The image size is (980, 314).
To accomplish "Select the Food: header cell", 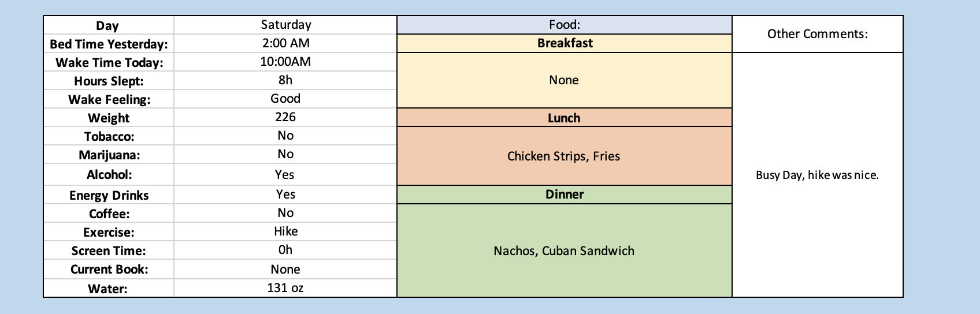I will coord(565,25).
